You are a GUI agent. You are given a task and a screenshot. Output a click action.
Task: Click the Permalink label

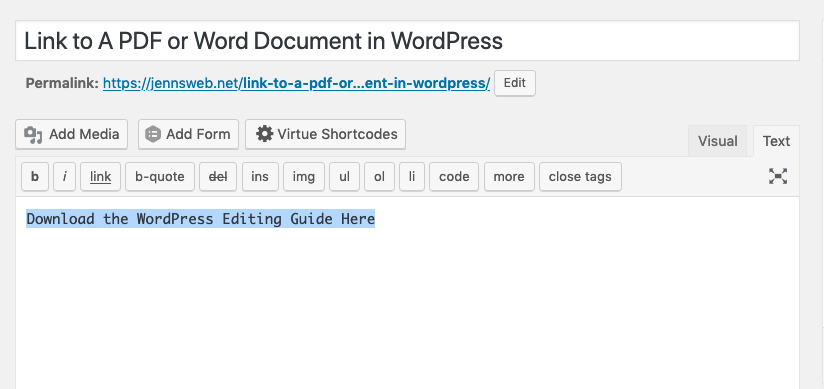tap(62, 83)
